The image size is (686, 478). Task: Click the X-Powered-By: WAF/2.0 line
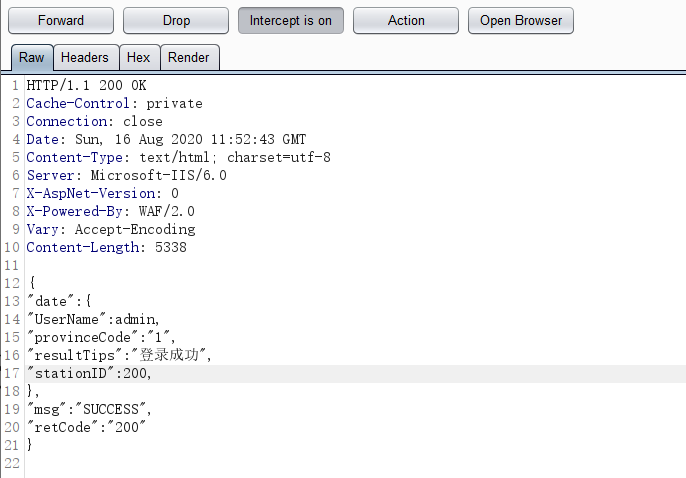pos(110,211)
